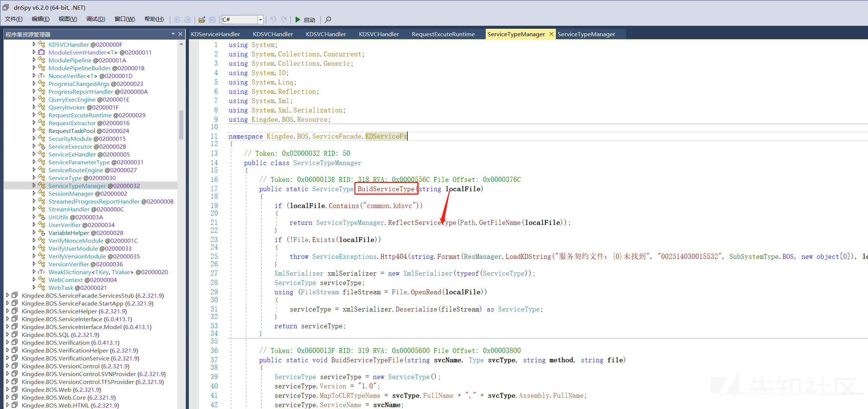
Task: Click the assembly icon beside Kingdee.BOS.Web.Core
Action: tap(15, 397)
